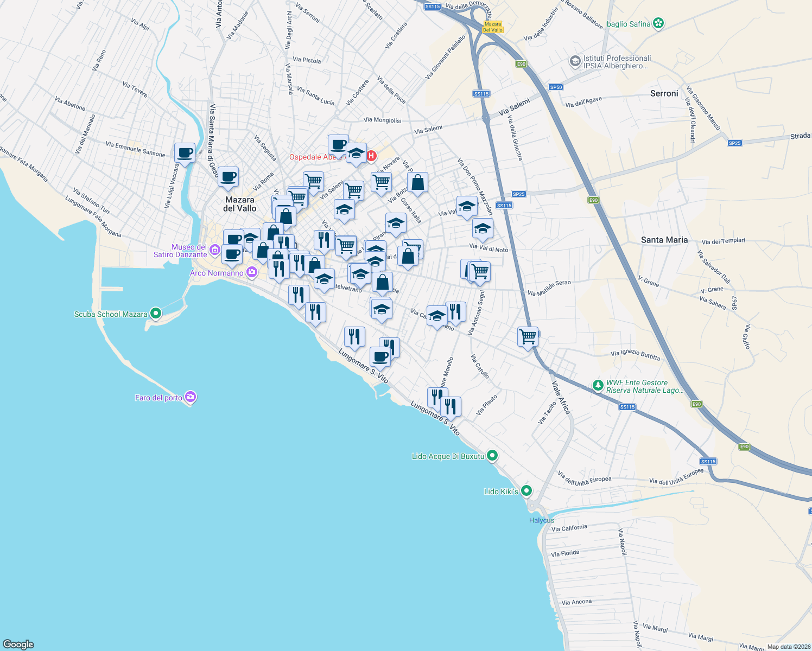This screenshot has width=812, height=651.
Task: Select the Mazara Del Vallo yellow exit sign
Action: [493, 27]
